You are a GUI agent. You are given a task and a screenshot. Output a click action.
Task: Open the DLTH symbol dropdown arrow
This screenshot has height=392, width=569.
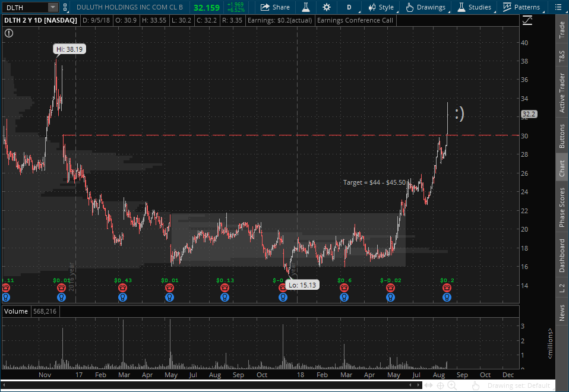52,7
